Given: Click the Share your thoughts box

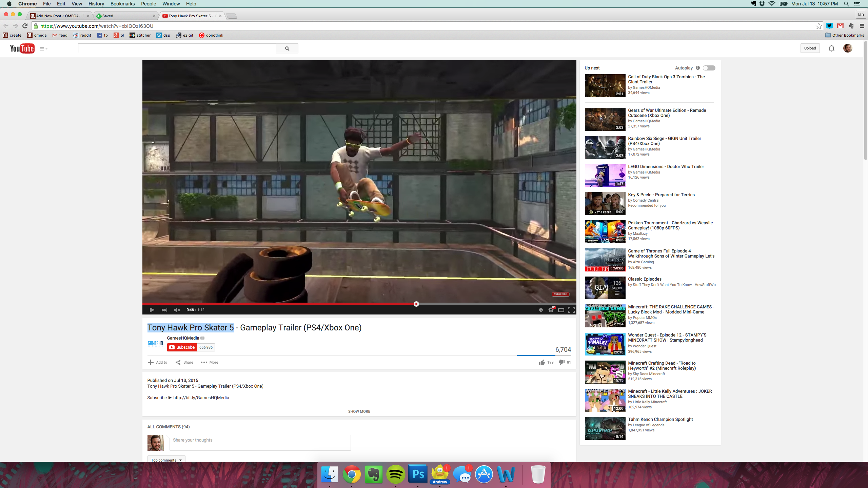Looking at the screenshot, I should point(260,443).
